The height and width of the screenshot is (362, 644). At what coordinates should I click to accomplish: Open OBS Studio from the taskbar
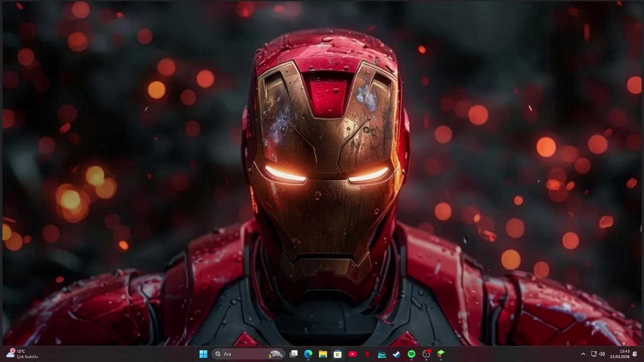tap(426, 354)
